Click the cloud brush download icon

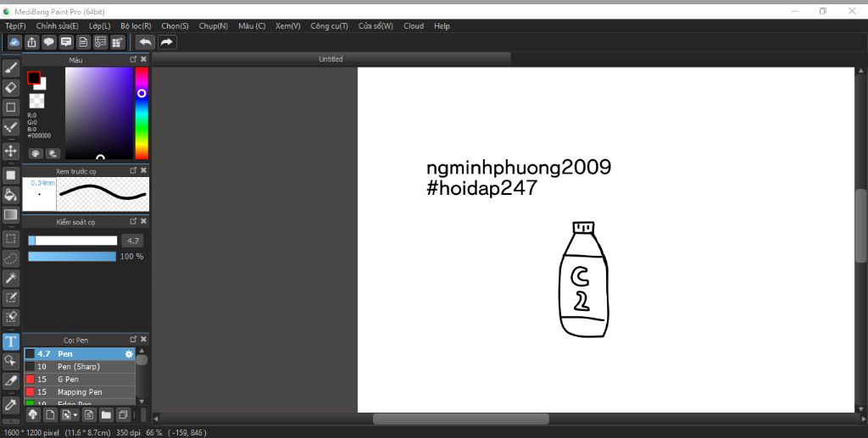(33, 414)
